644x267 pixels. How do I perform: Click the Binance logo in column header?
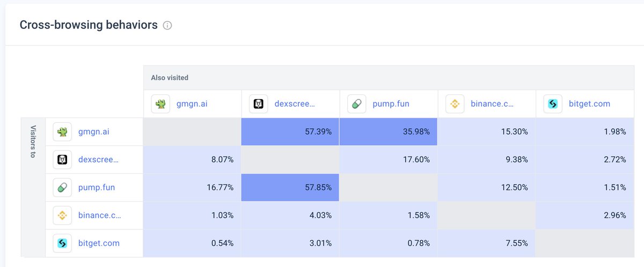pyautogui.click(x=455, y=103)
